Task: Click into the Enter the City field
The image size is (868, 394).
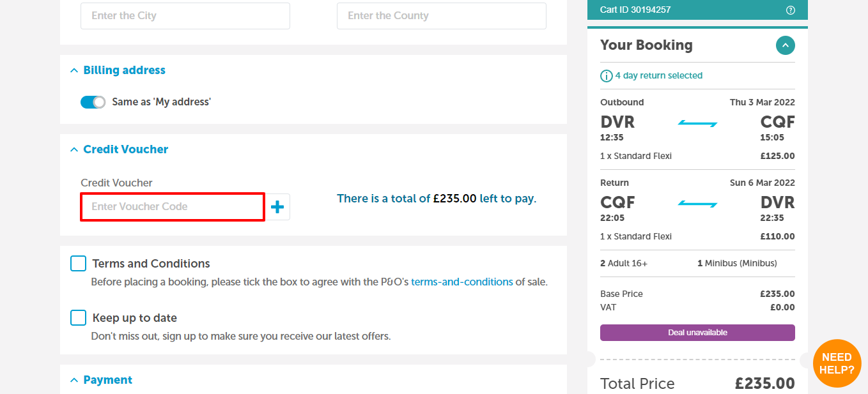Action: point(185,16)
